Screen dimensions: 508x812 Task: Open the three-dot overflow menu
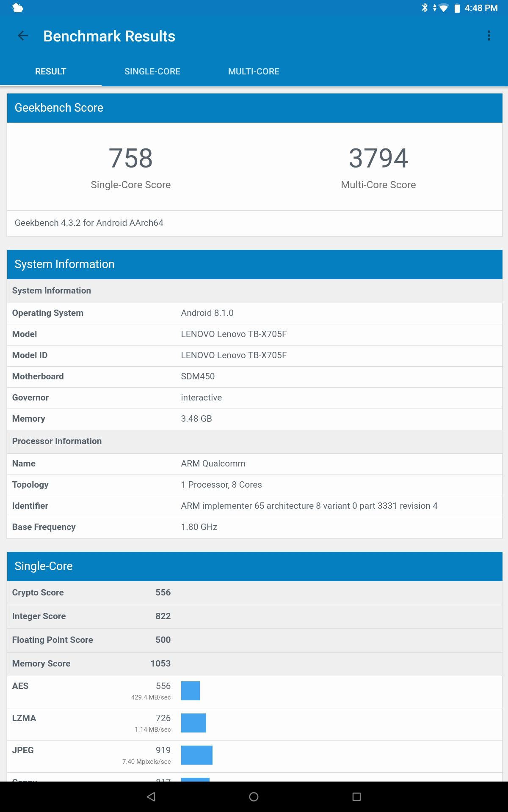click(489, 36)
